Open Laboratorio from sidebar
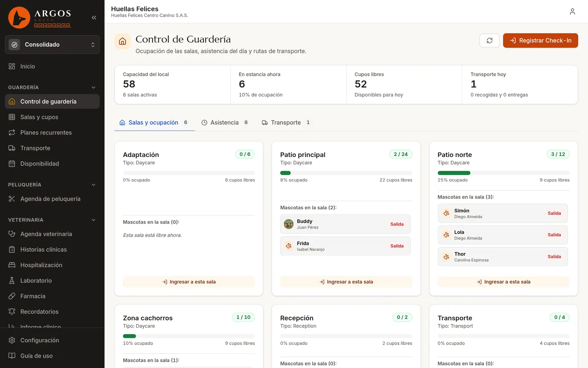Viewport: 588px width, 368px height. [52, 280]
